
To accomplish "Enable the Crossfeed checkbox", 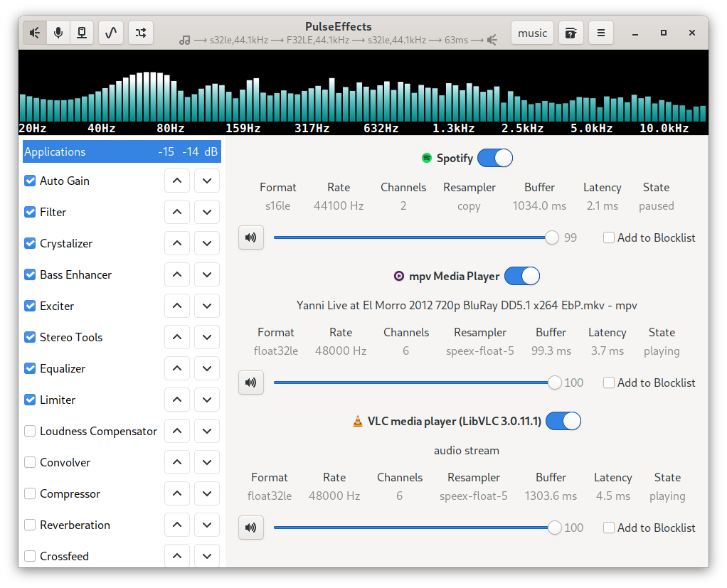I will pyautogui.click(x=30, y=556).
